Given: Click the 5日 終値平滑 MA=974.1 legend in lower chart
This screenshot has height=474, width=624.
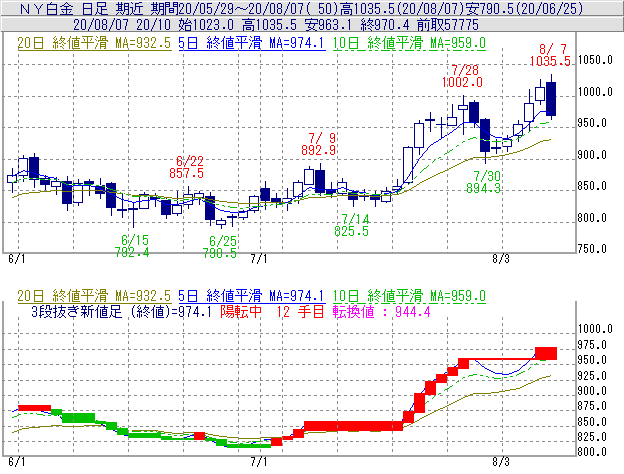Looking at the screenshot, I should tap(251, 296).
